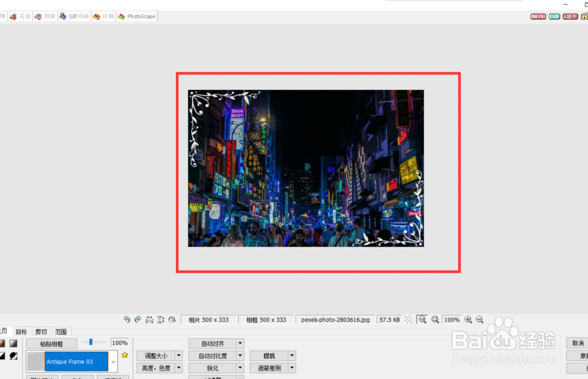Apply the negative invert effect
The height and width of the screenshot is (379, 588).
click(14, 355)
